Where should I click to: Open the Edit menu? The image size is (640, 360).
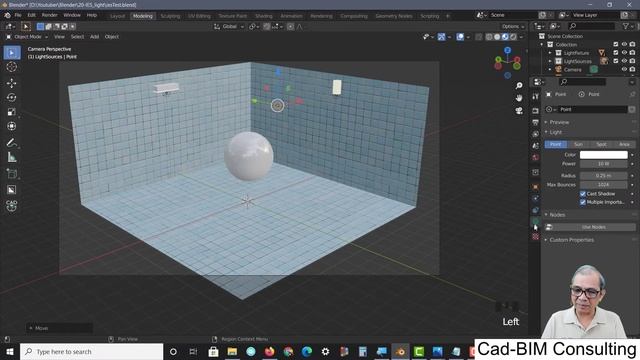[31, 16]
